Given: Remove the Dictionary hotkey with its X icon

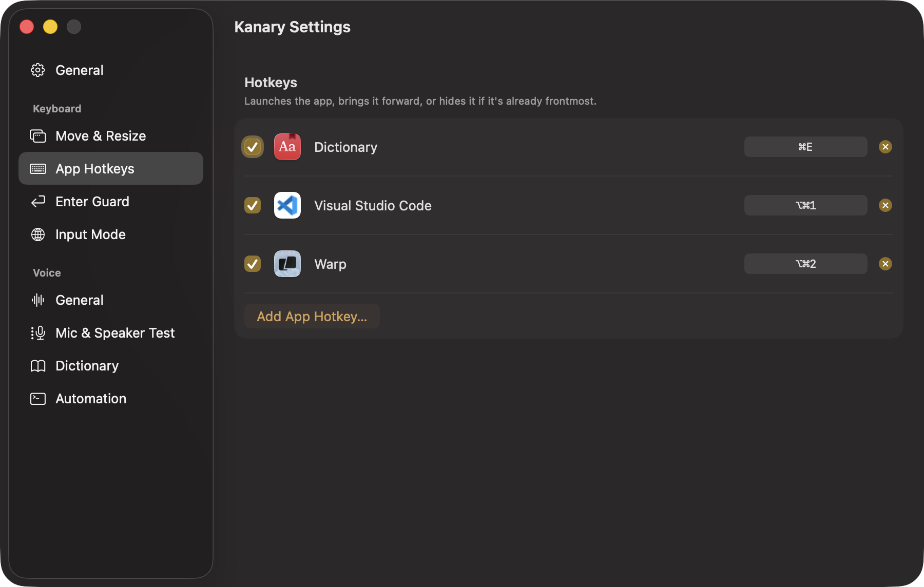Looking at the screenshot, I should tap(885, 147).
